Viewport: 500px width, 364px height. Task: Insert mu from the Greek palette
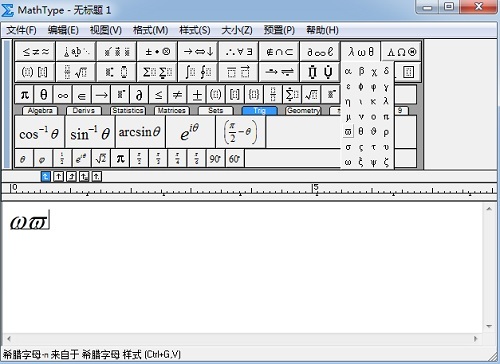click(348, 117)
